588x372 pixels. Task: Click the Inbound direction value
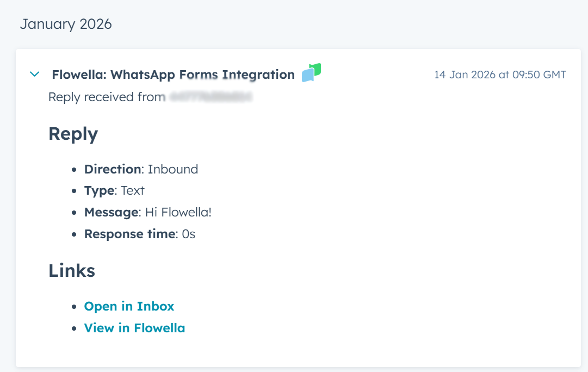173,169
